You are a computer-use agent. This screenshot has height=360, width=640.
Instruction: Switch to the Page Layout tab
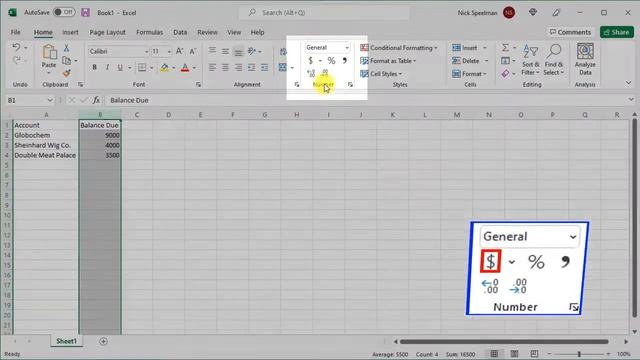point(107,32)
